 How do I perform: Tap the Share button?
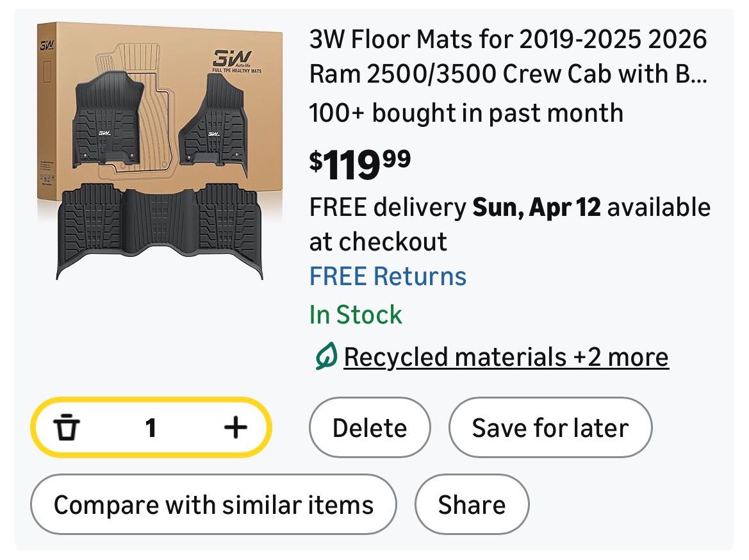click(x=472, y=504)
